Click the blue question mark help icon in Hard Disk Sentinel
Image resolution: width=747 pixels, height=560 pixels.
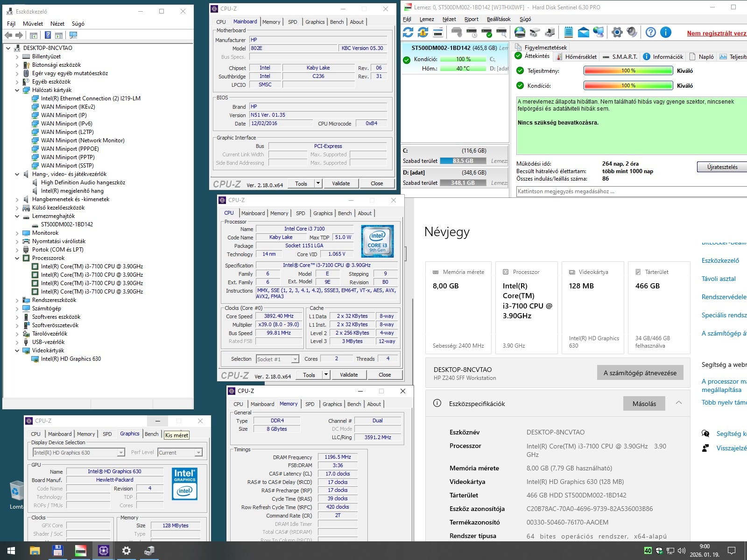click(651, 32)
